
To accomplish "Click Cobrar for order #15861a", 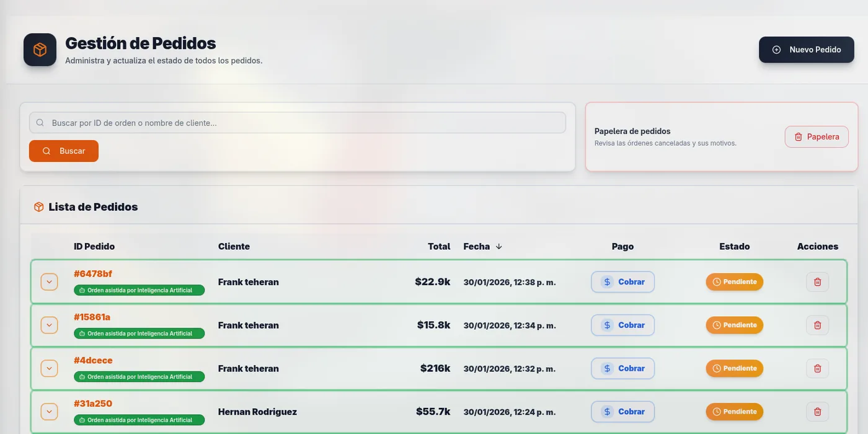I will [622, 325].
